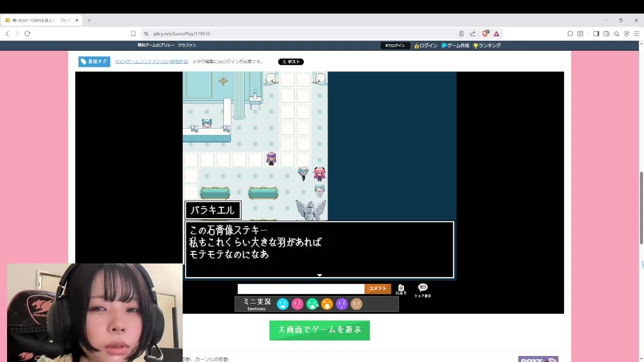Click 大画面でゲームを遊ぶ green button

(319, 330)
